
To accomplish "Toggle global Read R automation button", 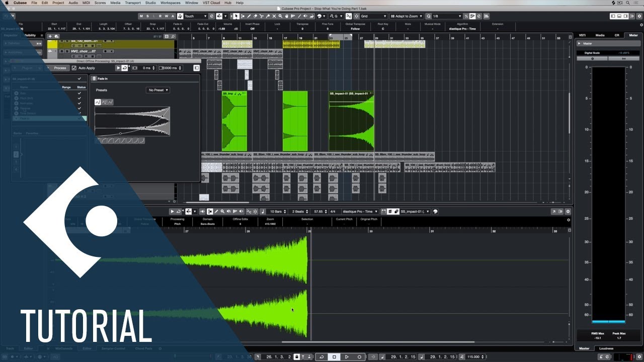I will point(160,16).
